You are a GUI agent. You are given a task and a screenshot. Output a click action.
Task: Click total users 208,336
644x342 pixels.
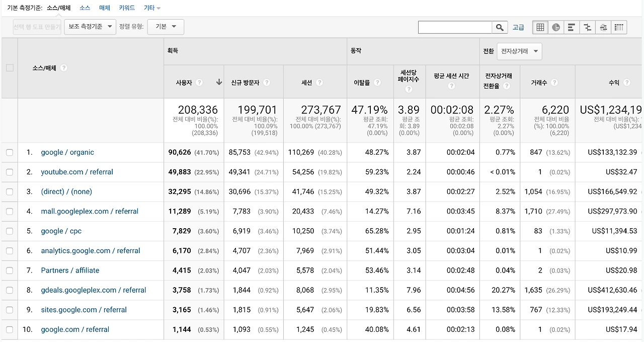pos(198,110)
